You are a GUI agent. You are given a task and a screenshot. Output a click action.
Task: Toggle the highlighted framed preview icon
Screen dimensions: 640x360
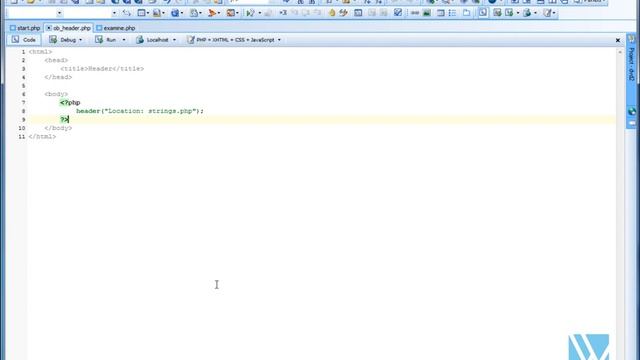point(483,13)
